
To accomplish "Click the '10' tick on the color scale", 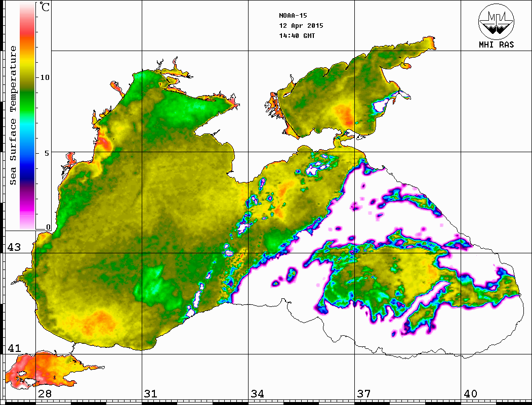I will point(45,77).
